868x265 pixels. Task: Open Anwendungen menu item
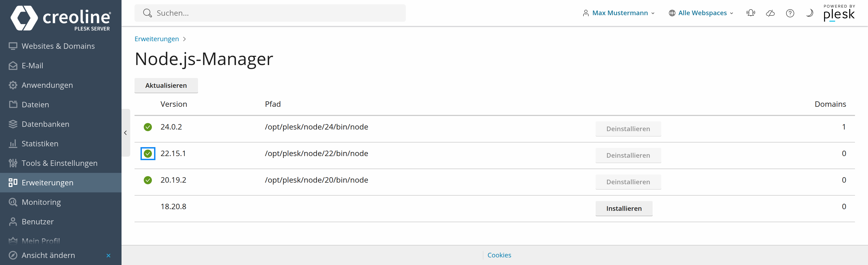pos(61,85)
